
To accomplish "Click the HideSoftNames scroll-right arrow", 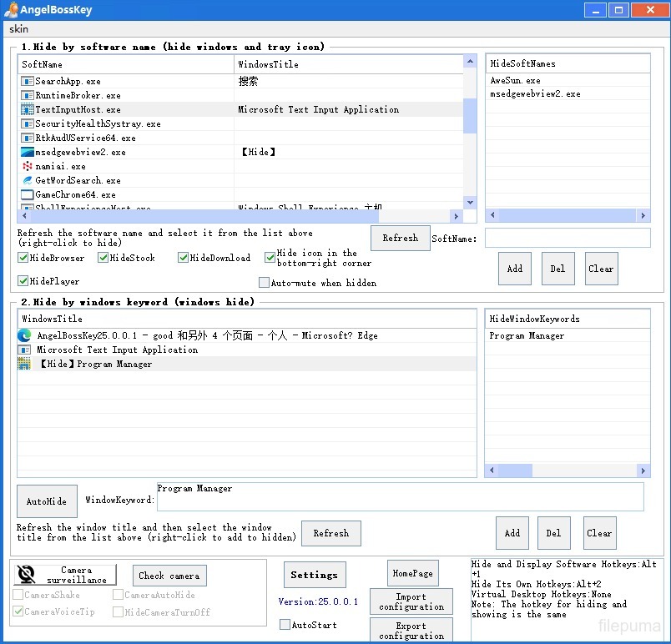I will click(x=643, y=215).
